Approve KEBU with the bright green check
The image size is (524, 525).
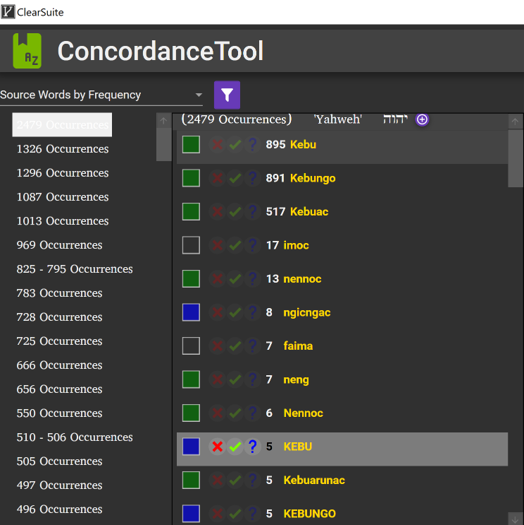point(235,446)
